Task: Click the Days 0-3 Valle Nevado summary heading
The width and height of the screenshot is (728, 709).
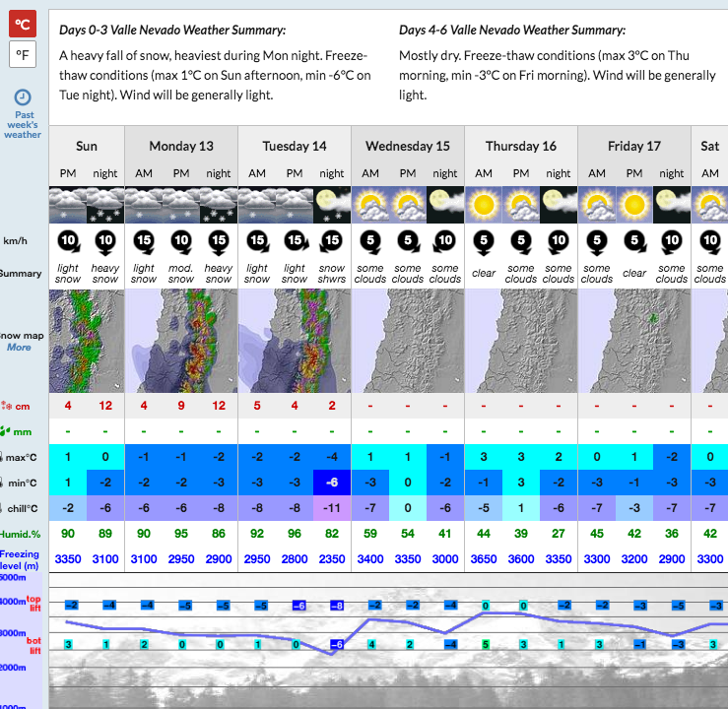Action: click(x=172, y=31)
